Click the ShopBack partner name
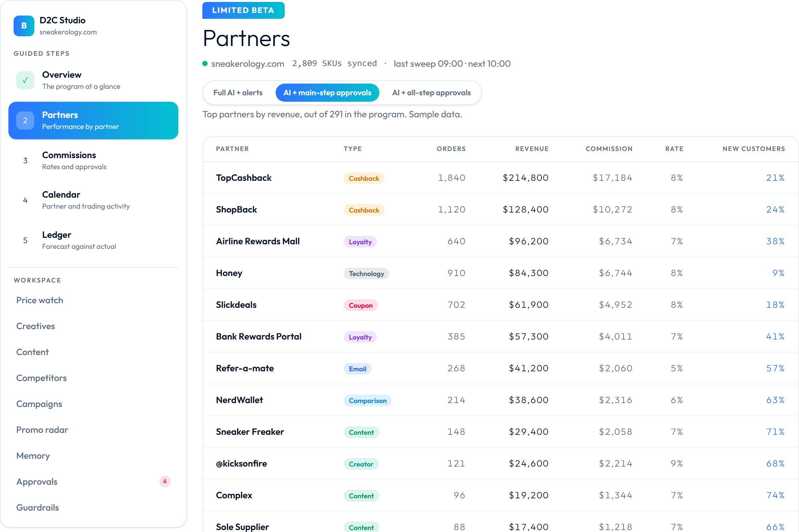Viewport: 799px width, 532px height. click(x=236, y=210)
